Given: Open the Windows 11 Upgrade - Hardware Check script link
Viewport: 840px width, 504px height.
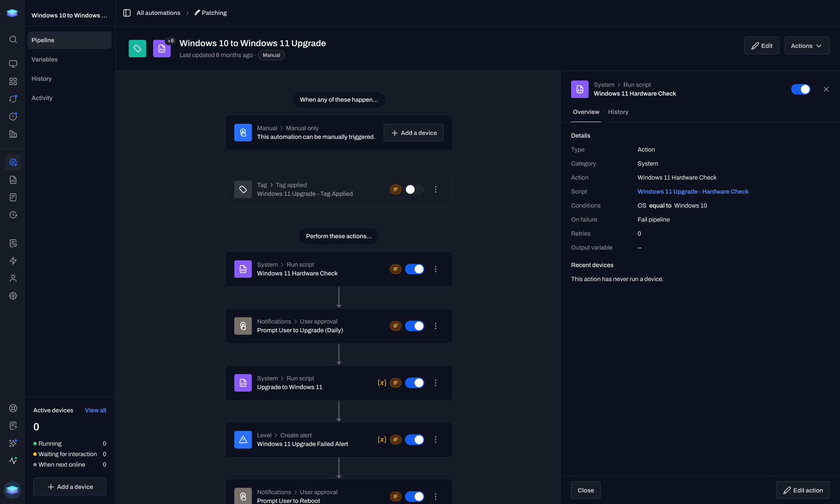Looking at the screenshot, I should click(693, 191).
